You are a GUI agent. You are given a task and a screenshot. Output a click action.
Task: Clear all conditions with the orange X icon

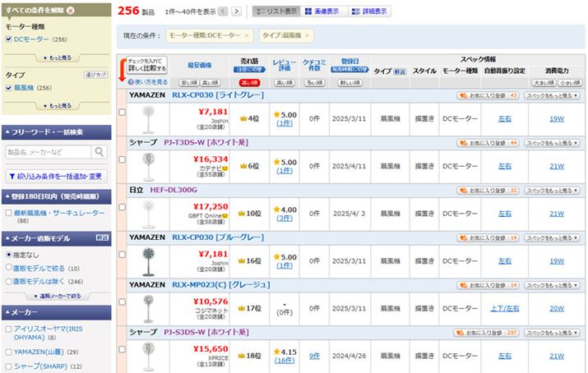pos(69,11)
